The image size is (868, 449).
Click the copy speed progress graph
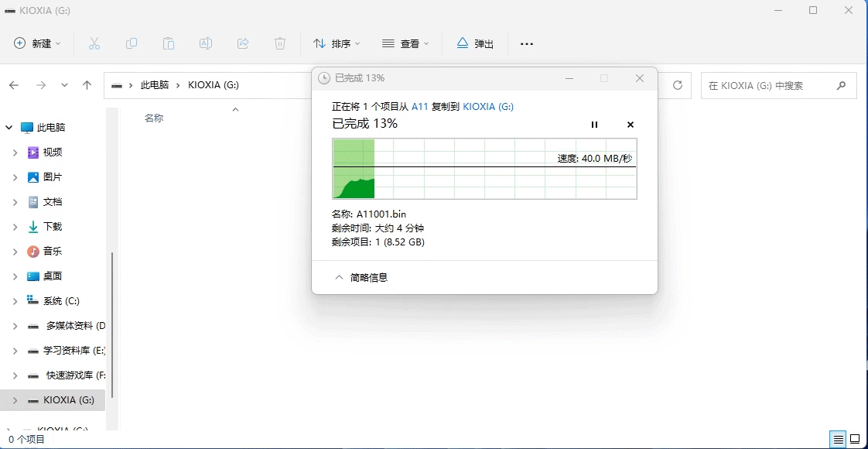[x=484, y=169]
